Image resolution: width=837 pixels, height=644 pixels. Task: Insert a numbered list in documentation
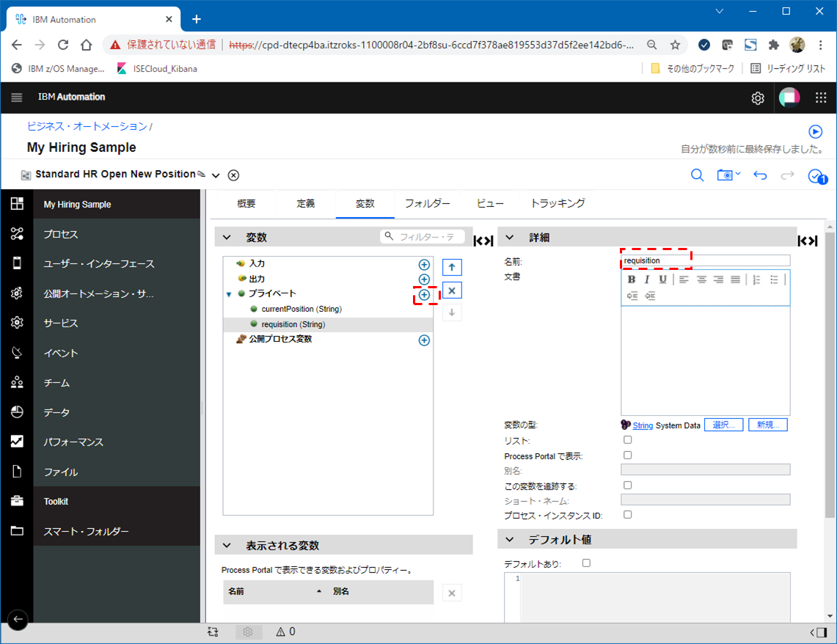[756, 279]
